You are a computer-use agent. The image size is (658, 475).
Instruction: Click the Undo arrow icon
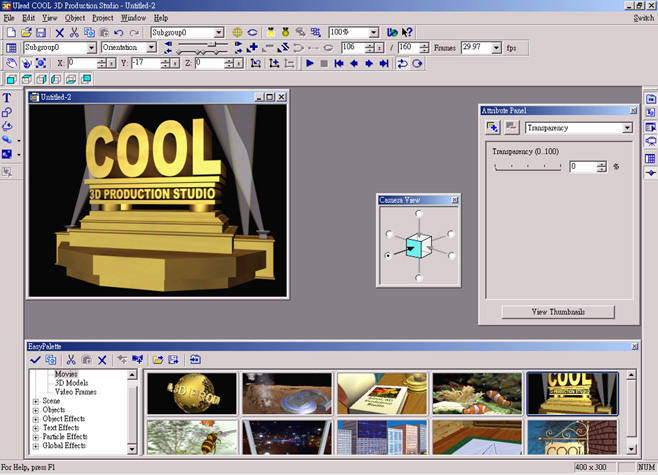click(119, 33)
